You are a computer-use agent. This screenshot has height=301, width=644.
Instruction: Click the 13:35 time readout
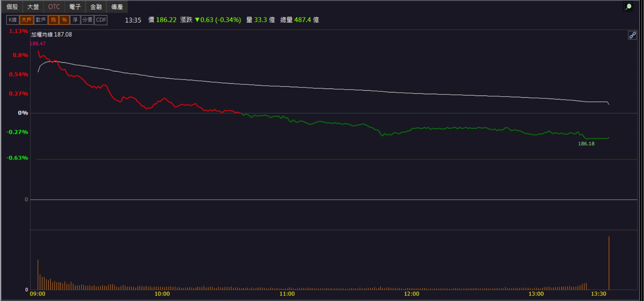tap(133, 20)
